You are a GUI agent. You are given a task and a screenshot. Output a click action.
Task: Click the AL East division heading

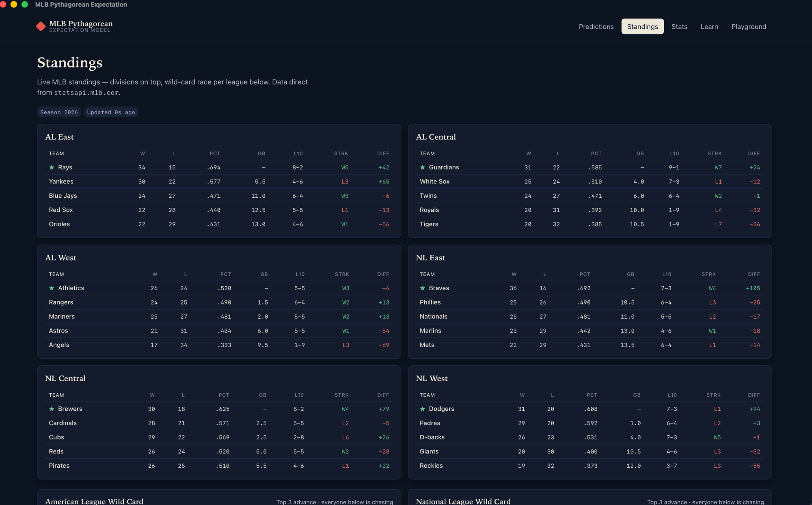pos(59,137)
